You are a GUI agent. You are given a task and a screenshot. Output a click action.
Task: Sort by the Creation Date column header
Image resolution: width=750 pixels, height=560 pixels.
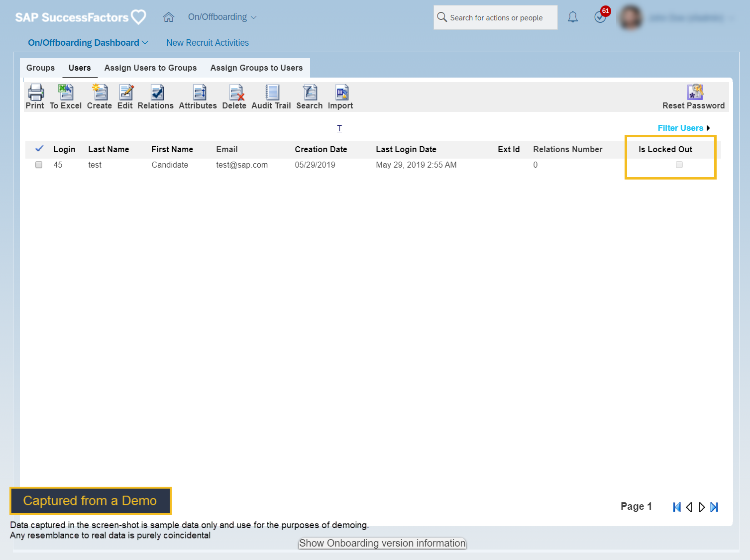[321, 149]
